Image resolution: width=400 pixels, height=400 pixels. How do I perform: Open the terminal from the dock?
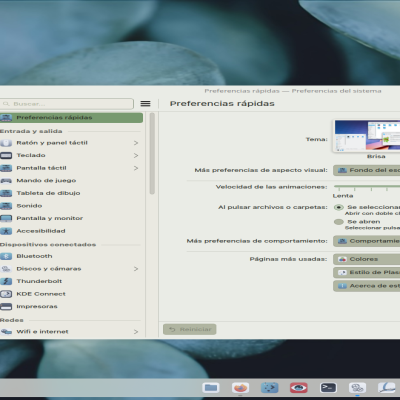[x=328, y=388]
